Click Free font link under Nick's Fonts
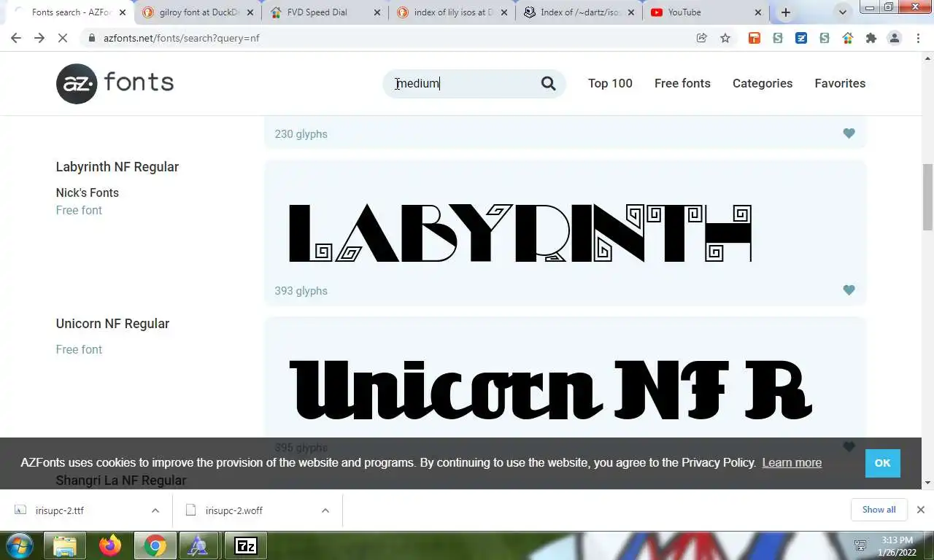 pyautogui.click(x=79, y=210)
